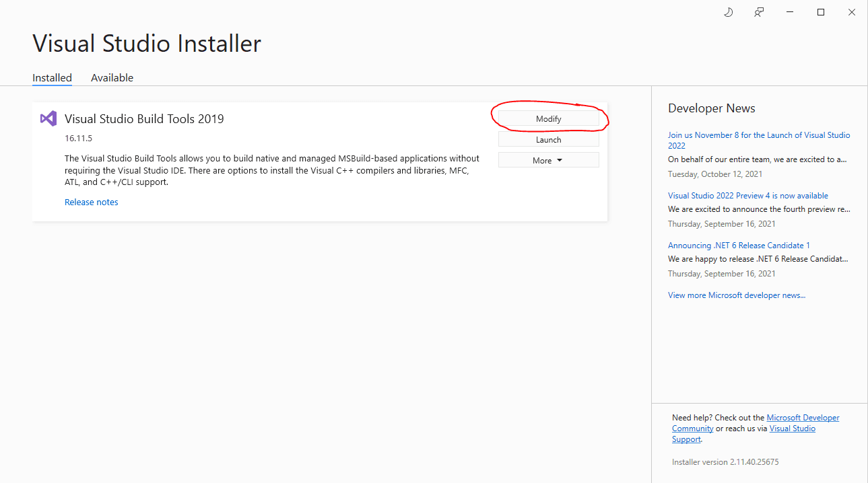The image size is (868, 483).
Task: Maximize the installer window
Action: pos(821,12)
